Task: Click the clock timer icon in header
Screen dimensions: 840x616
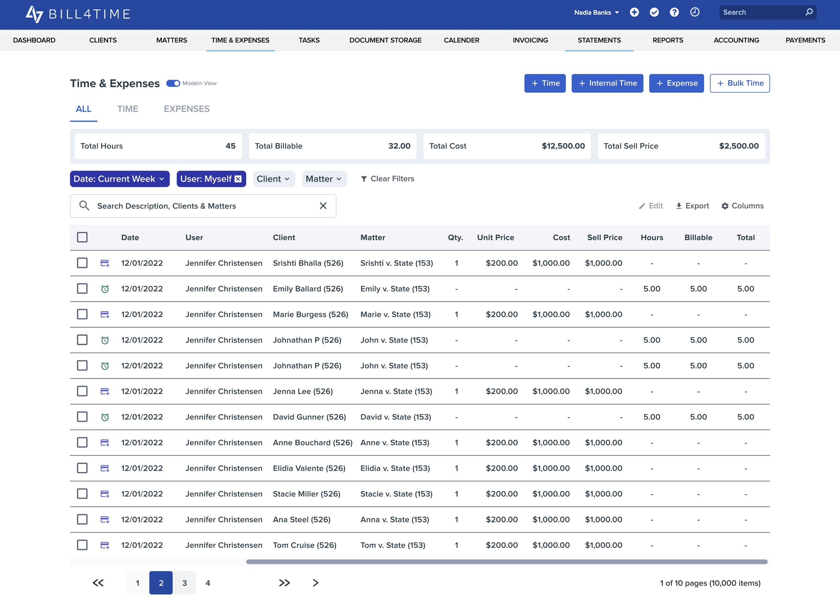Action: [x=695, y=12]
